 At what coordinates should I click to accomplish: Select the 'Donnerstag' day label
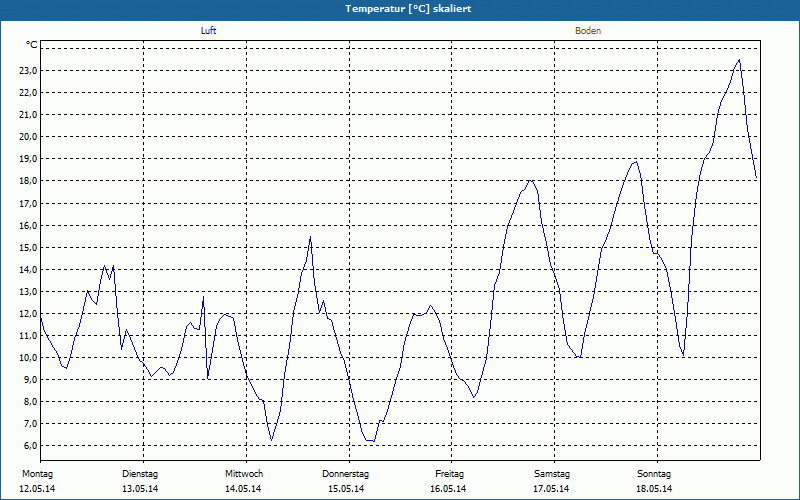click(x=345, y=474)
